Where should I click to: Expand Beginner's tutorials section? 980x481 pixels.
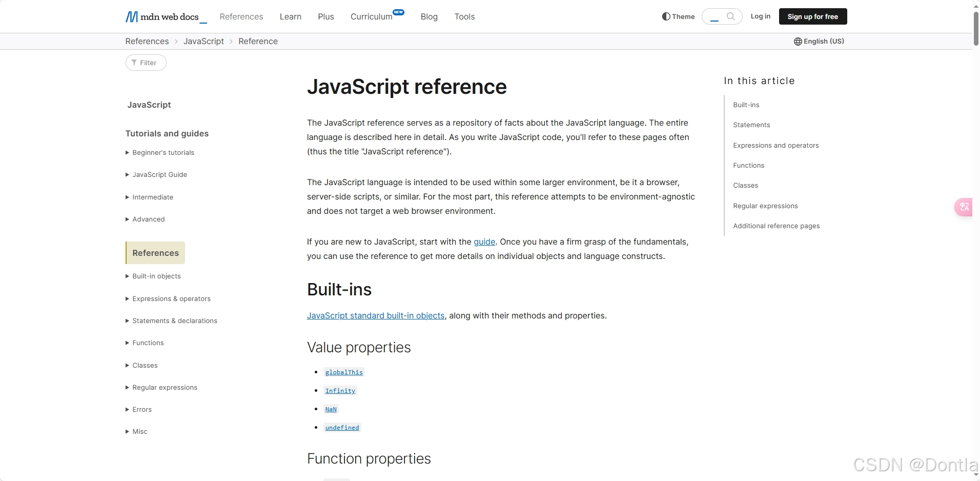pos(160,153)
